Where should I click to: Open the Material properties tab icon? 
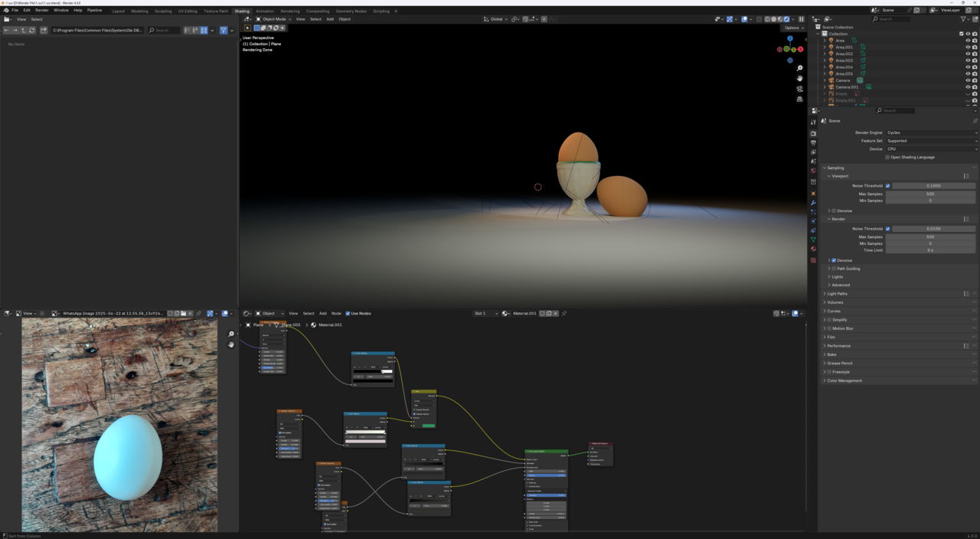(x=813, y=250)
